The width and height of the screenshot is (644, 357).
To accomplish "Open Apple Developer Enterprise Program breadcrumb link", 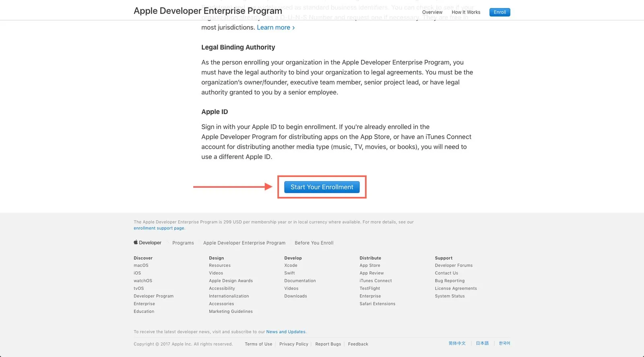I will (x=244, y=243).
